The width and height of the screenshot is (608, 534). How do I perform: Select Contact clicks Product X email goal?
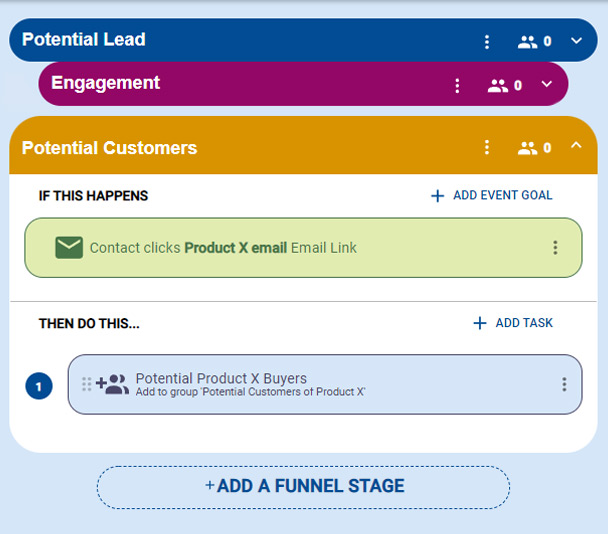[x=303, y=248]
